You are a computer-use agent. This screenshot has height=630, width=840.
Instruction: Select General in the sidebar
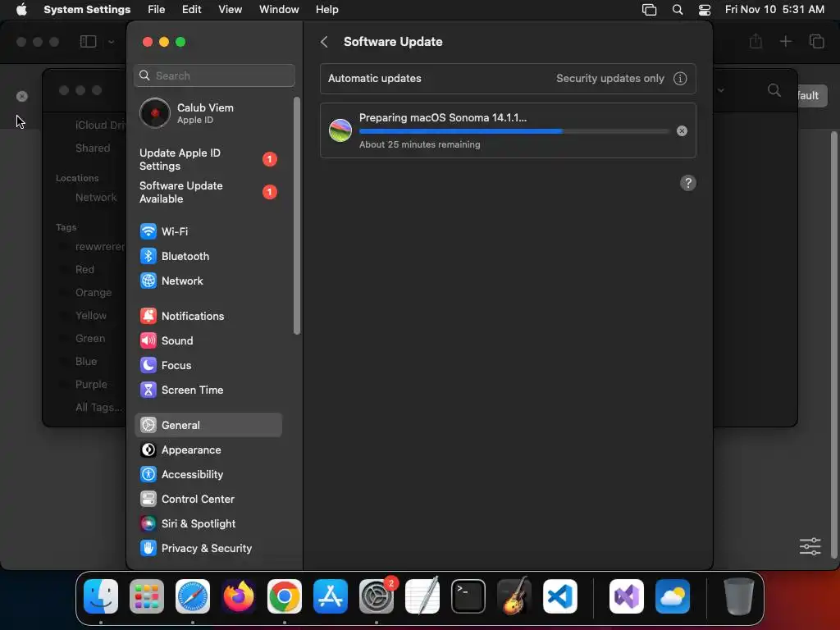(x=208, y=426)
